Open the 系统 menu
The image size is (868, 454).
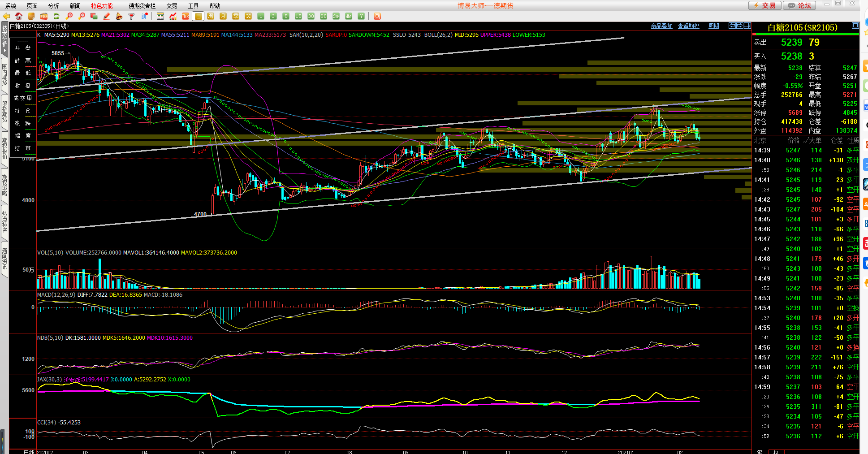point(11,6)
